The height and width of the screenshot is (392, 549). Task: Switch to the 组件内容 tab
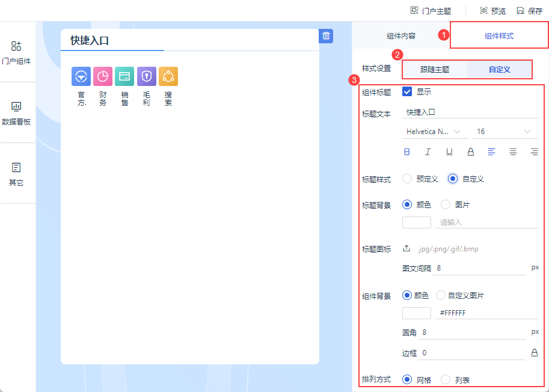(401, 35)
